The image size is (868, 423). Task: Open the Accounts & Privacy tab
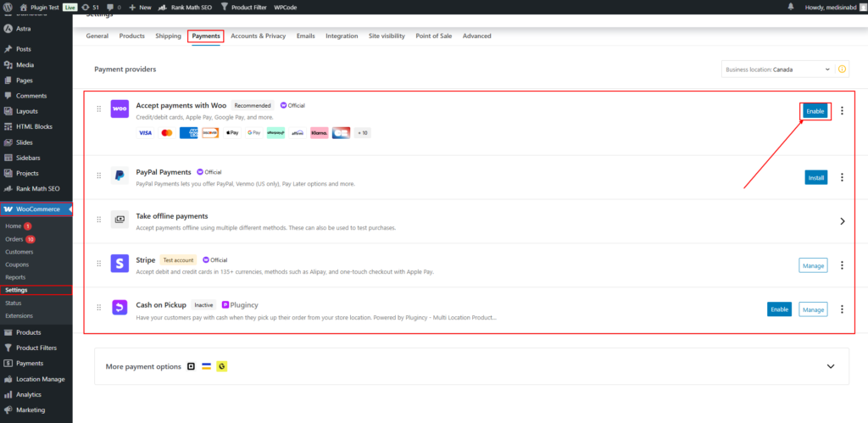click(258, 36)
